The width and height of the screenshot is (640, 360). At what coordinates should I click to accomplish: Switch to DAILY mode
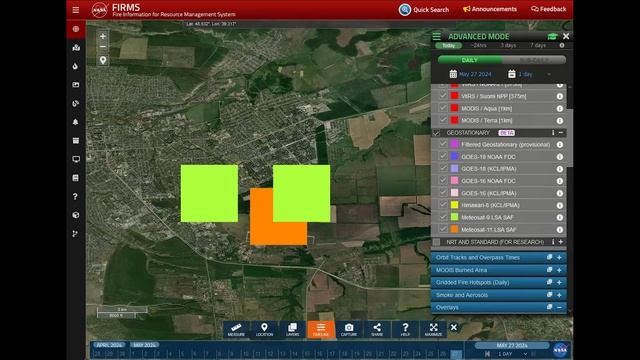(x=470, y=60)
